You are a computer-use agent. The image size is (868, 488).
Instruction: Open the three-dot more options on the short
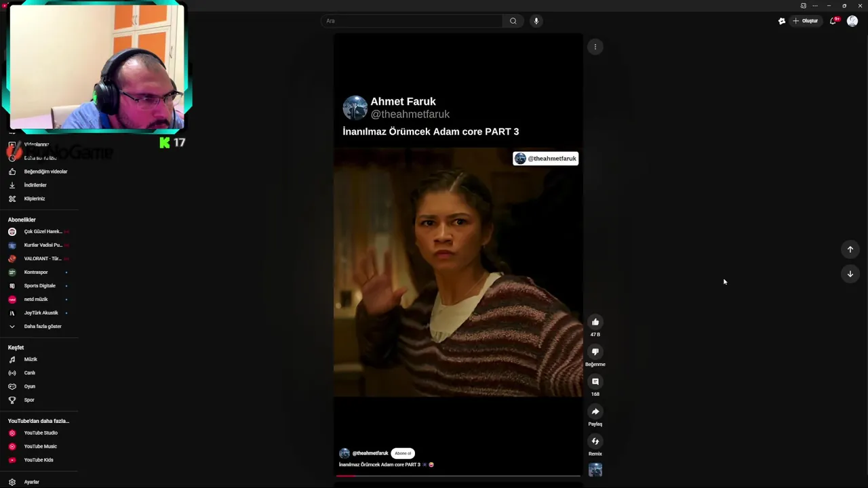point(595,47)
